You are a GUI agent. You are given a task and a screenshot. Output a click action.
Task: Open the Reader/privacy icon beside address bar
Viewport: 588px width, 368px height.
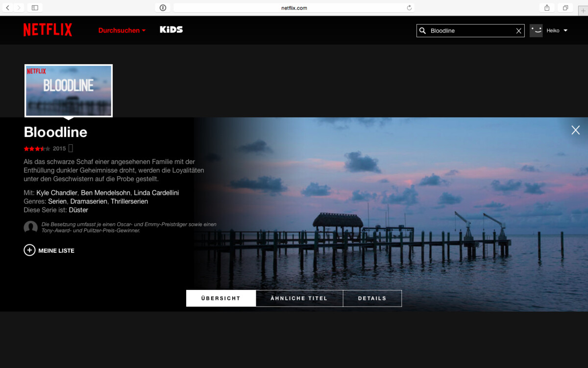(163, 8)
